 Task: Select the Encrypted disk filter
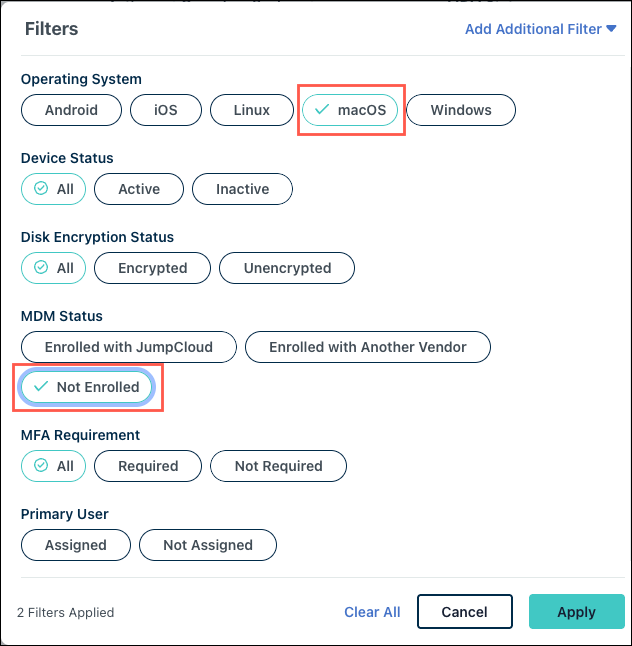[152, 268]
